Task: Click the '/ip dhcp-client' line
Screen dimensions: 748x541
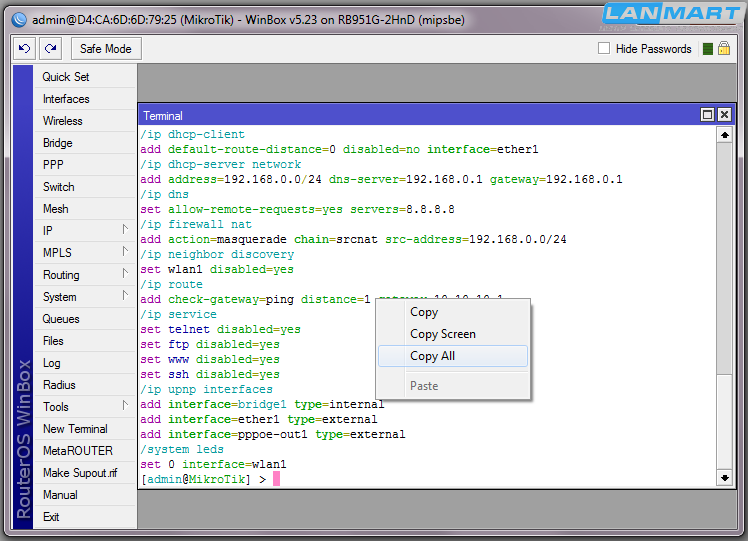Action: pyautogui.click(x=192, y=135)
